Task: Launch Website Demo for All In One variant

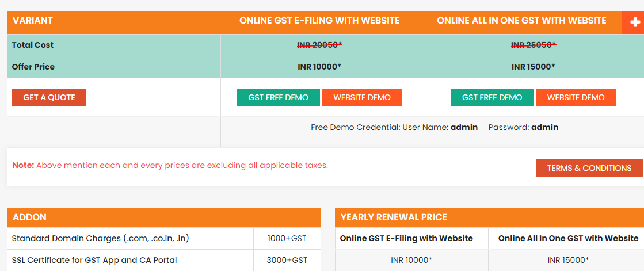Action: (x=576, y=97)
